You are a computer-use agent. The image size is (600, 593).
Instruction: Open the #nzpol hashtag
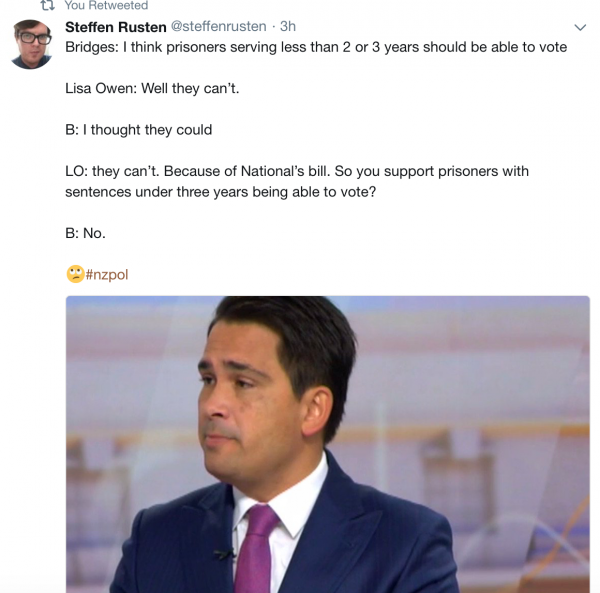coord(107,275)
